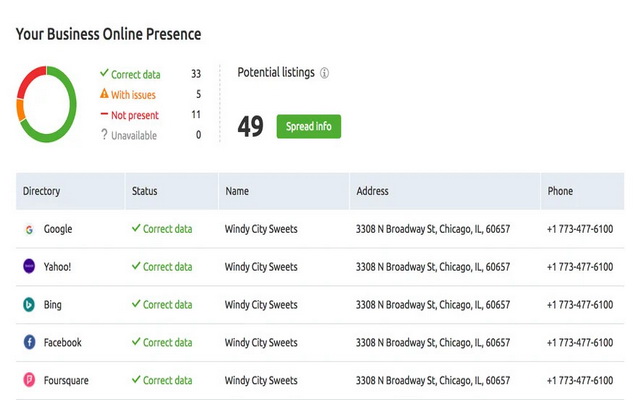Click the Yahoo! purple logo icon
640x400 pixels.
click(x=29, y=267)
